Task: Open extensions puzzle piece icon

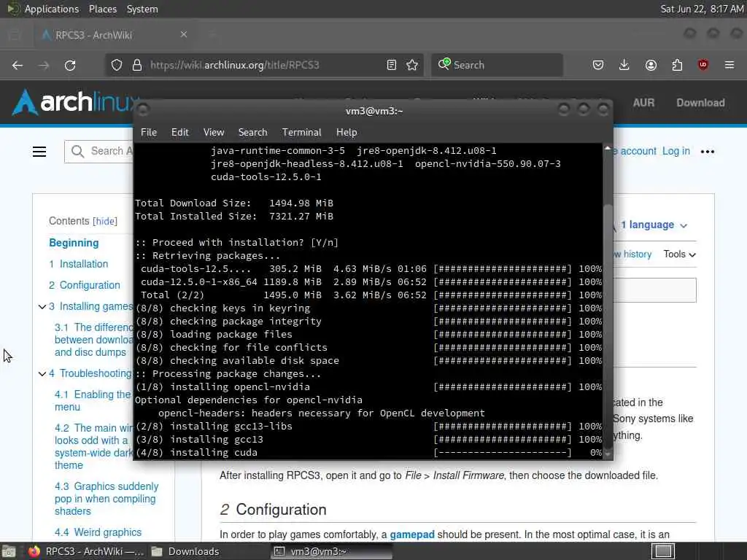Action: 677,65
